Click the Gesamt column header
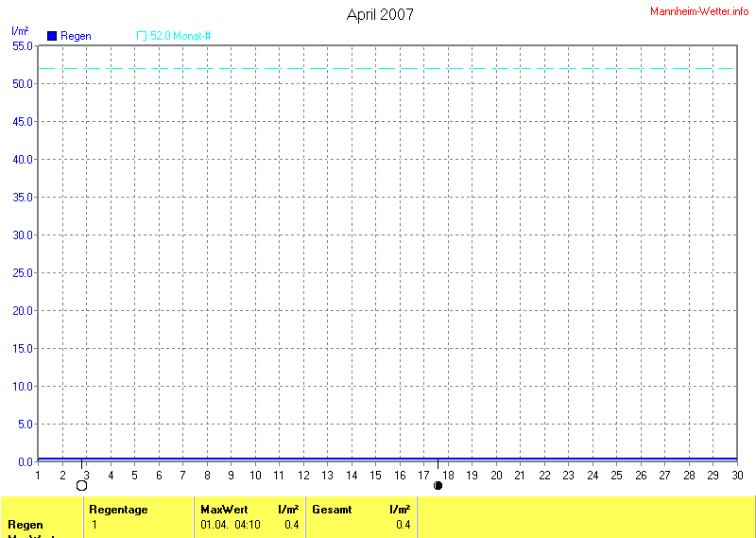This screenshot has width=756, height=538. click(x=332, y=510)
